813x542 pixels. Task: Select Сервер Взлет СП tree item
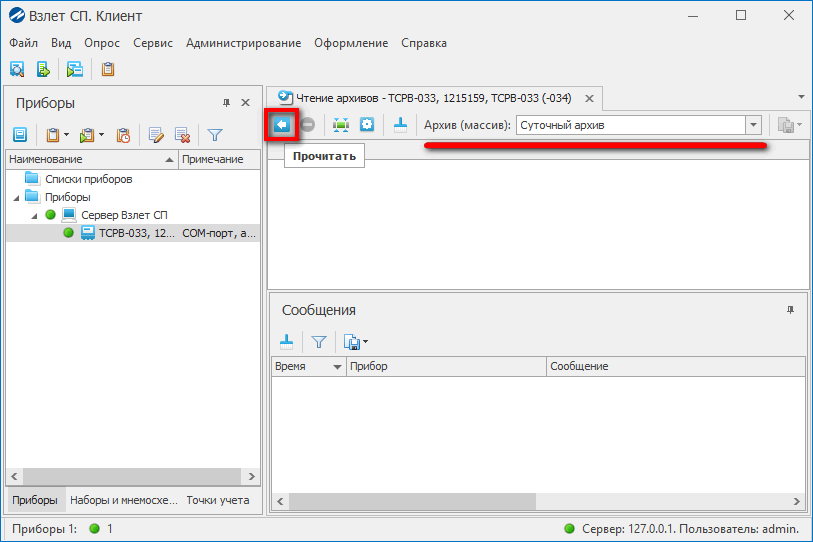tap(124, 215)
